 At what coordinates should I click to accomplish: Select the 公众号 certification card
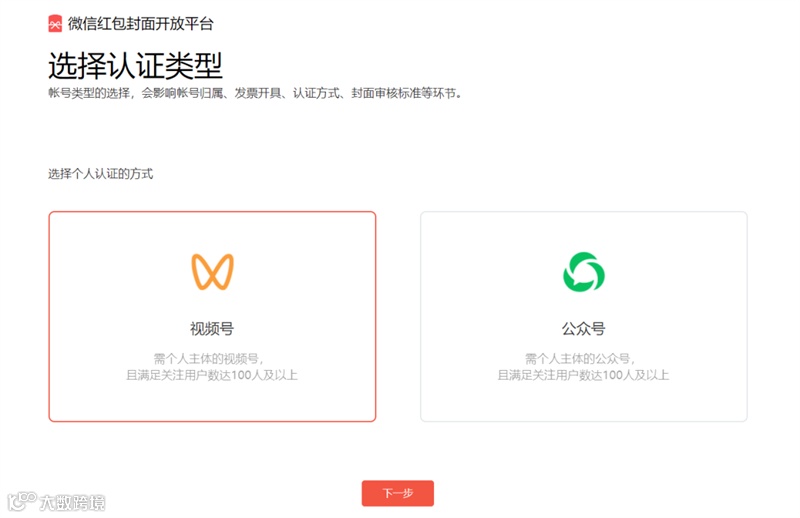click(584, 316)
